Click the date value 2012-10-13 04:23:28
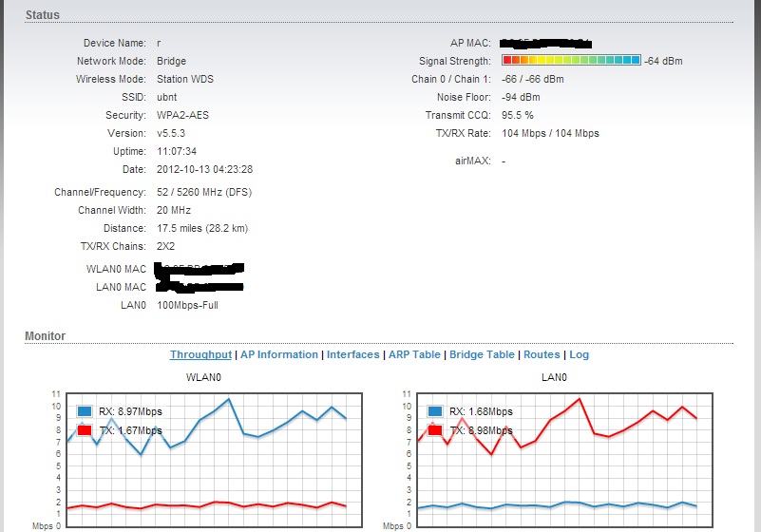The image size is (761, 532). [204, 169]
